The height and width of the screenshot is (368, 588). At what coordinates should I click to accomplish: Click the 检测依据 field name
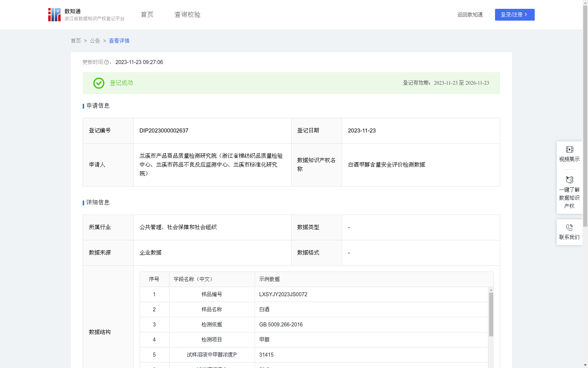coord(212,325)
